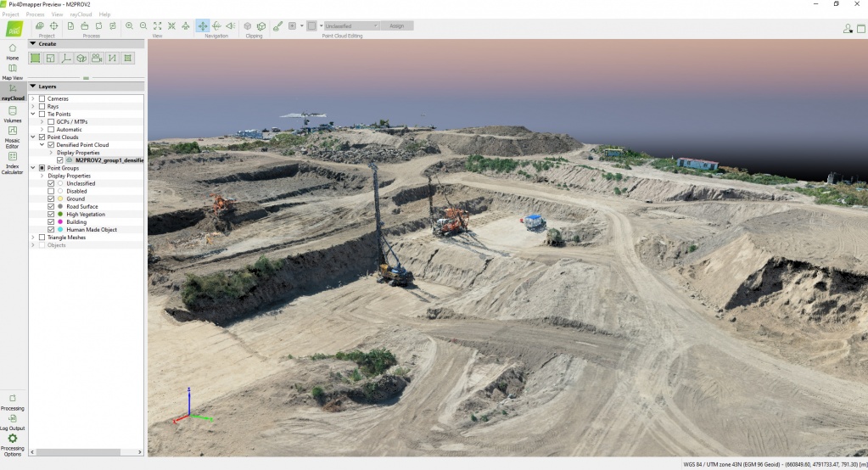Click the Building magenta color swatch

[60, 222]
